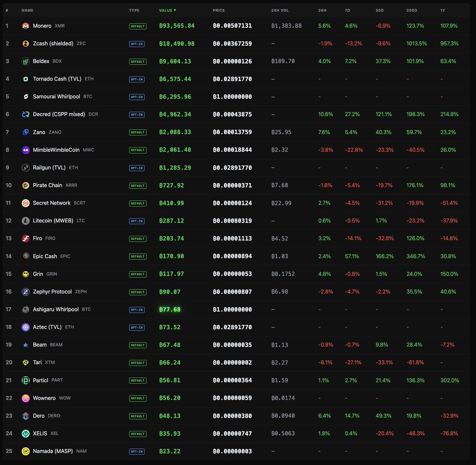This screenshot has width=476, height=465.
Task: Sort by the rank # column header
Action: (x=7, y=10)
